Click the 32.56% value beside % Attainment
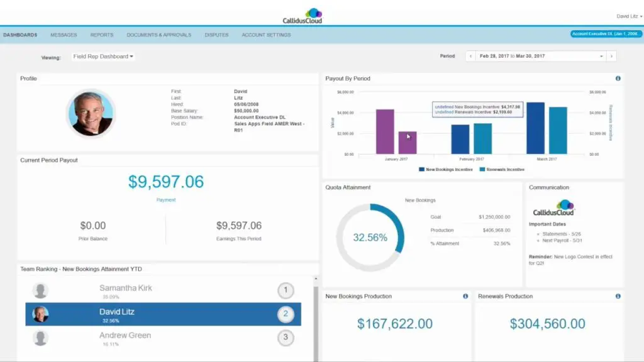Viewport: 644px width, 362px height. pyautogui.click(x=502, y=243)
